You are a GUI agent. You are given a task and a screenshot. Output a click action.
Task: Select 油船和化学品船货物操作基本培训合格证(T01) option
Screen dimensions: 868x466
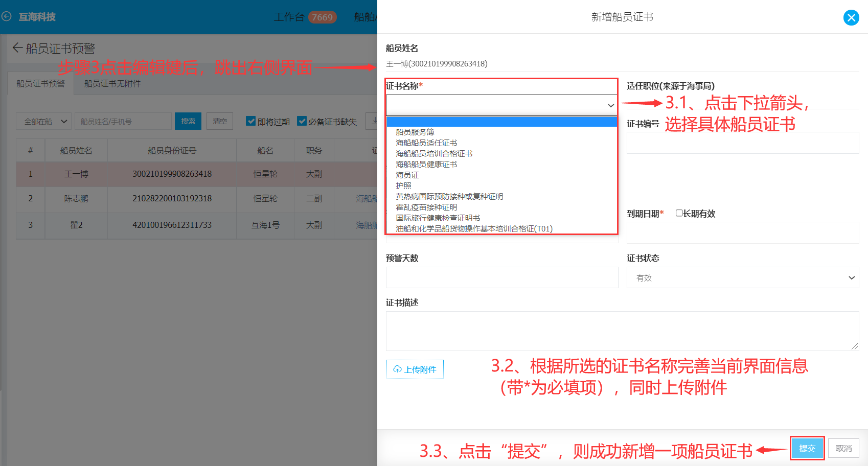474,228
